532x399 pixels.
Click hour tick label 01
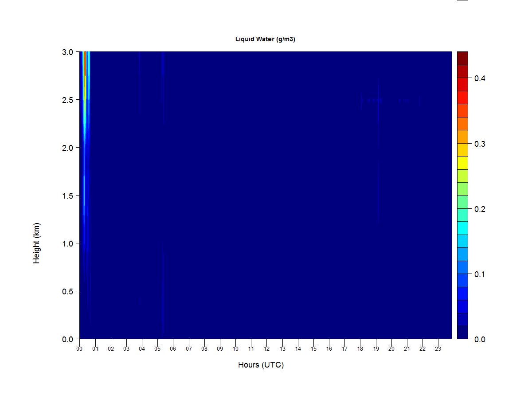[95, 349]
